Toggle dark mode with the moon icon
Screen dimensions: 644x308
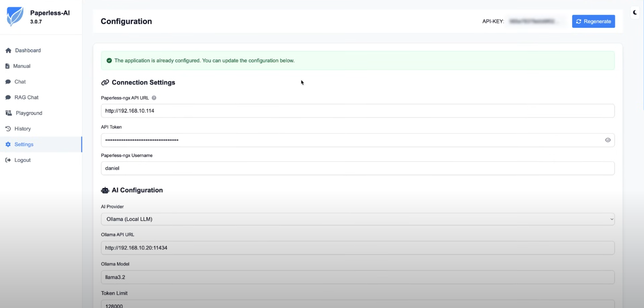point(635,12)
